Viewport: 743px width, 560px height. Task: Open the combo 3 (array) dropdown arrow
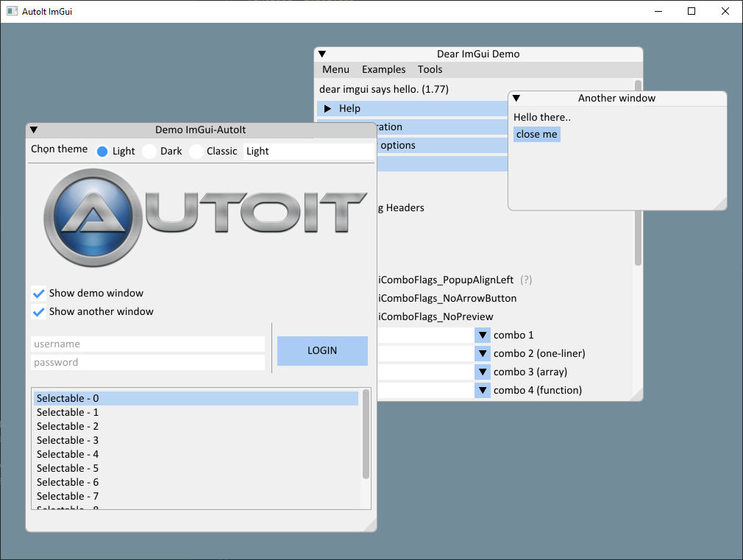pos(483,372)
